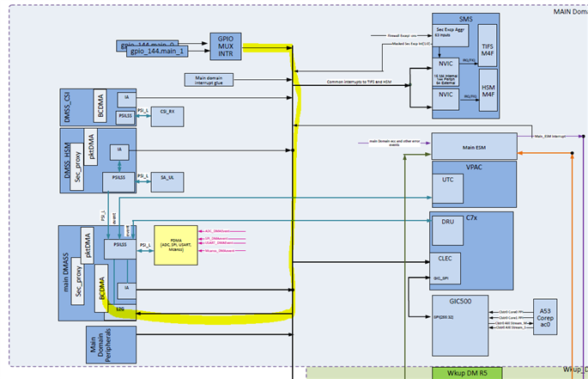Select BCDMA box inside DMSS_CSI
This screenshot has width=588, height=379.
(100, 106)
